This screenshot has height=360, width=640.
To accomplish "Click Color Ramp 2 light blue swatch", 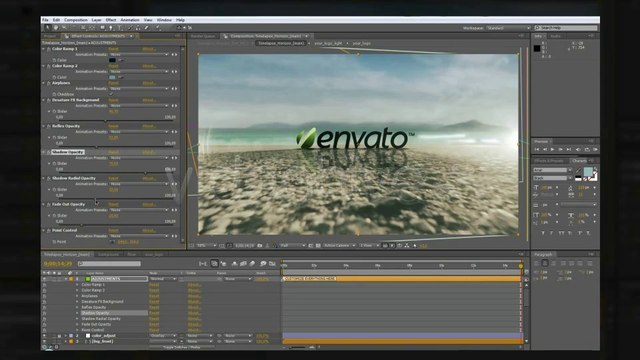I will coord(112,77).
